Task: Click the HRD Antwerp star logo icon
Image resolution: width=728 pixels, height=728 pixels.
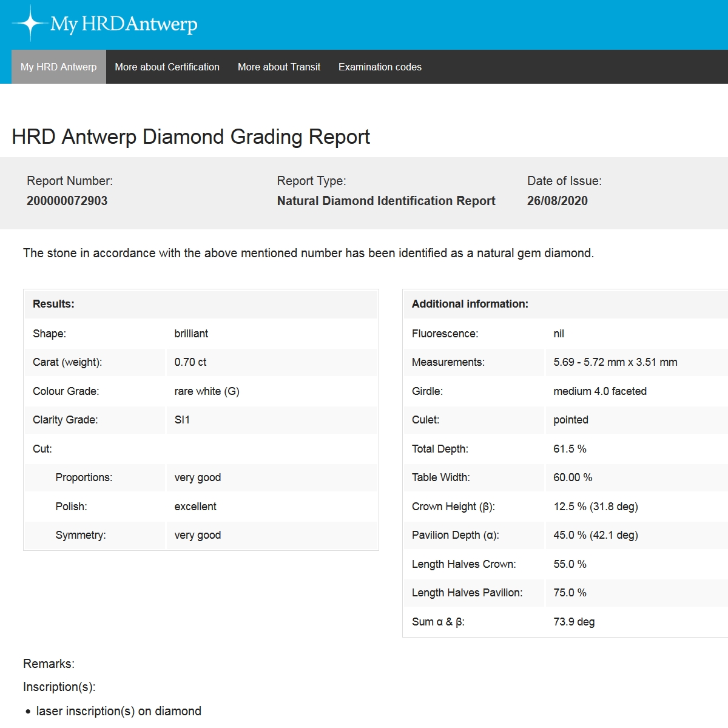Action: [29, 24]
